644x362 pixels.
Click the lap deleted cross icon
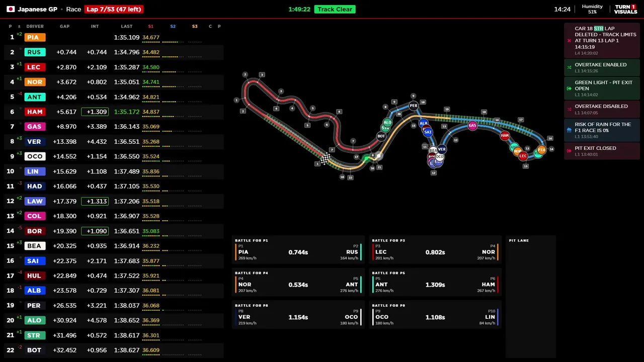pos(569,41)
